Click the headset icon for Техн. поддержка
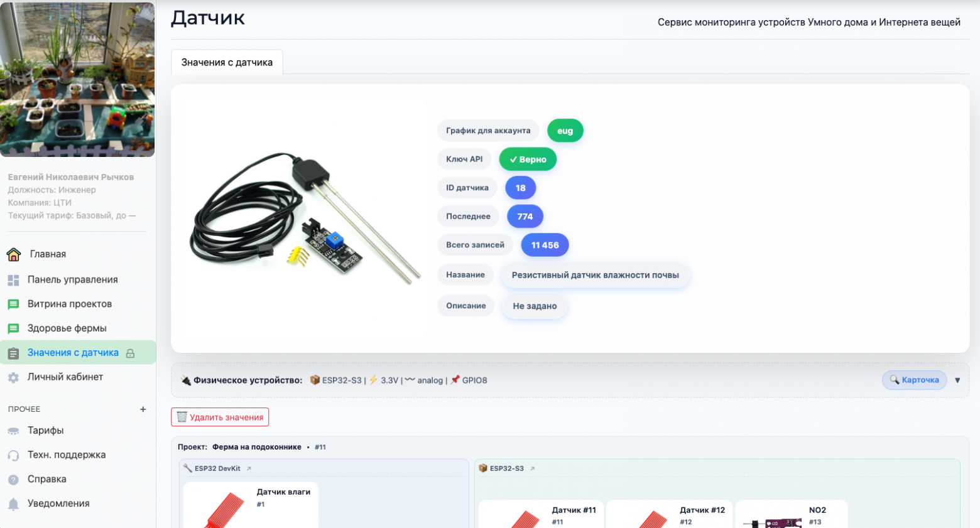 [13, 455]
